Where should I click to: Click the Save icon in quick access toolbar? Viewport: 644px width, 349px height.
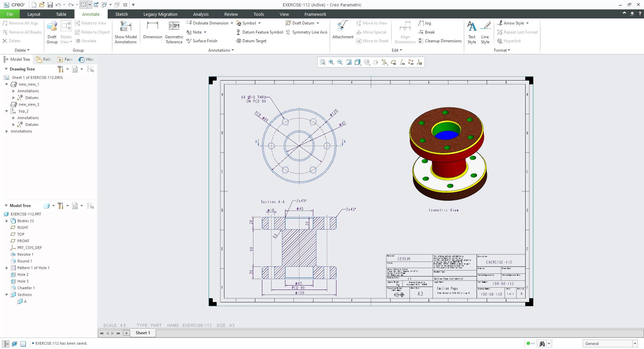click(50, 5)
